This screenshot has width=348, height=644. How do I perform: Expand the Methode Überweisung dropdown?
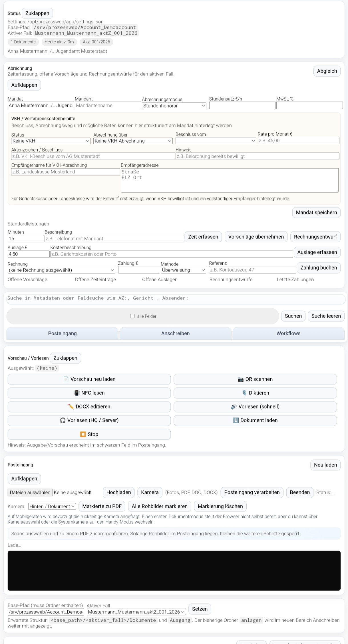[x=183, y=270]
